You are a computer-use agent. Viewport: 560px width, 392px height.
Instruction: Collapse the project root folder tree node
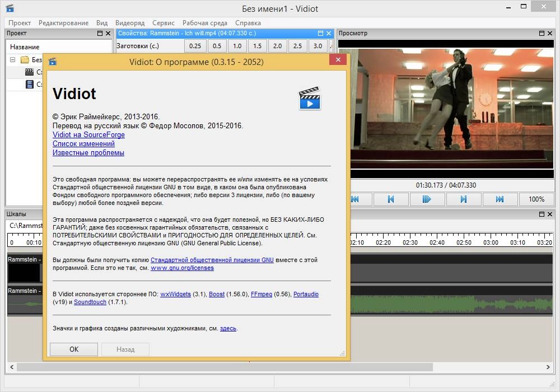coord(12,59)
